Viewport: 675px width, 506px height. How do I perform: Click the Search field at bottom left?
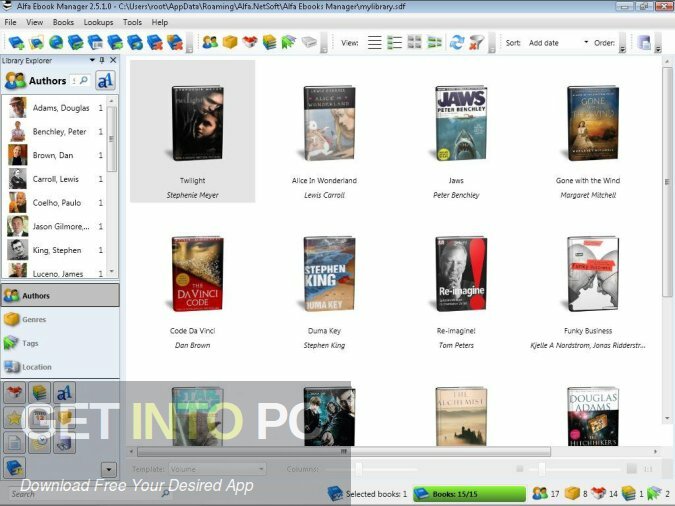[90, 494]
